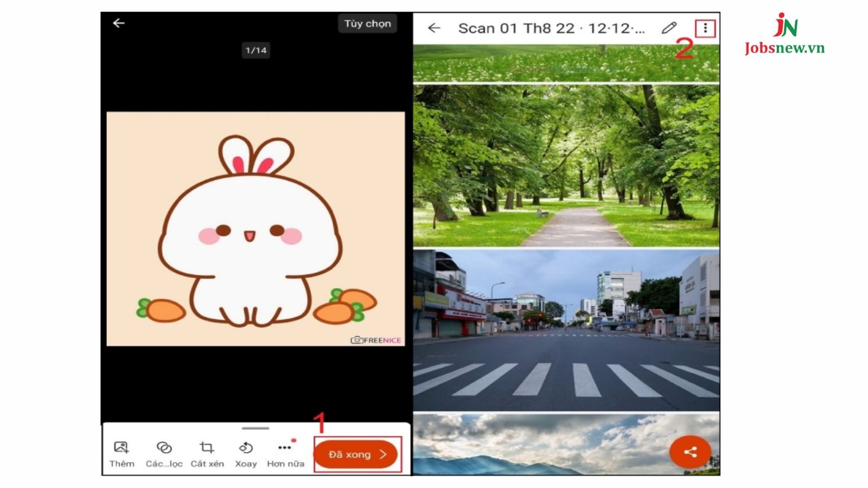Open the Hơn nữa more options
Image resolution: width=868 pixels, height=488 pixels.
[x=285, y=454]
